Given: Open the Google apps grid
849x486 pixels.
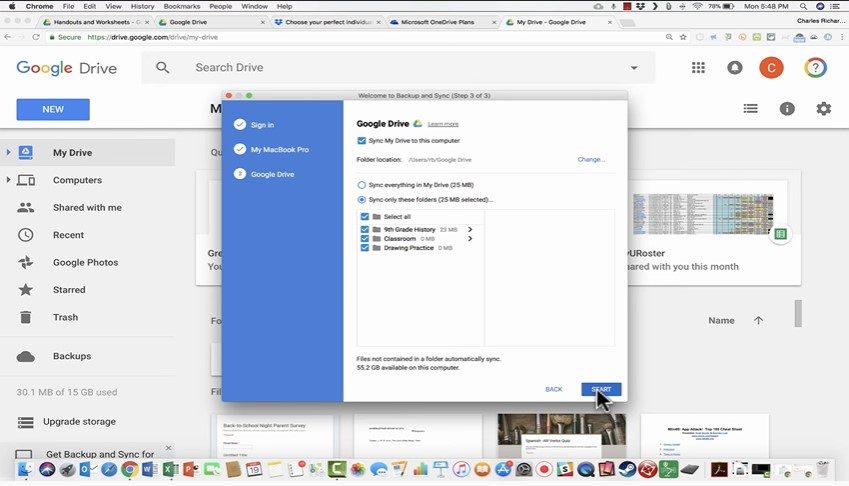Looking at the screenshot, I should click(698, 68).
